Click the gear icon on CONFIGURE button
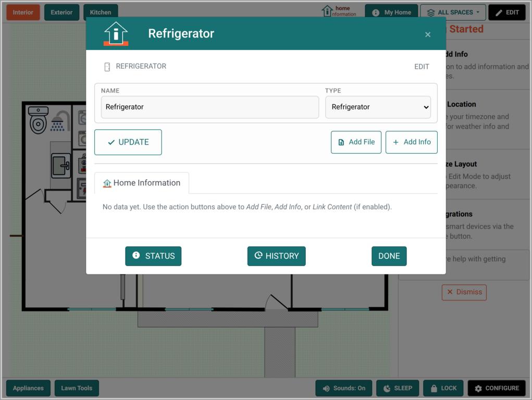 [x=478, y=389]
